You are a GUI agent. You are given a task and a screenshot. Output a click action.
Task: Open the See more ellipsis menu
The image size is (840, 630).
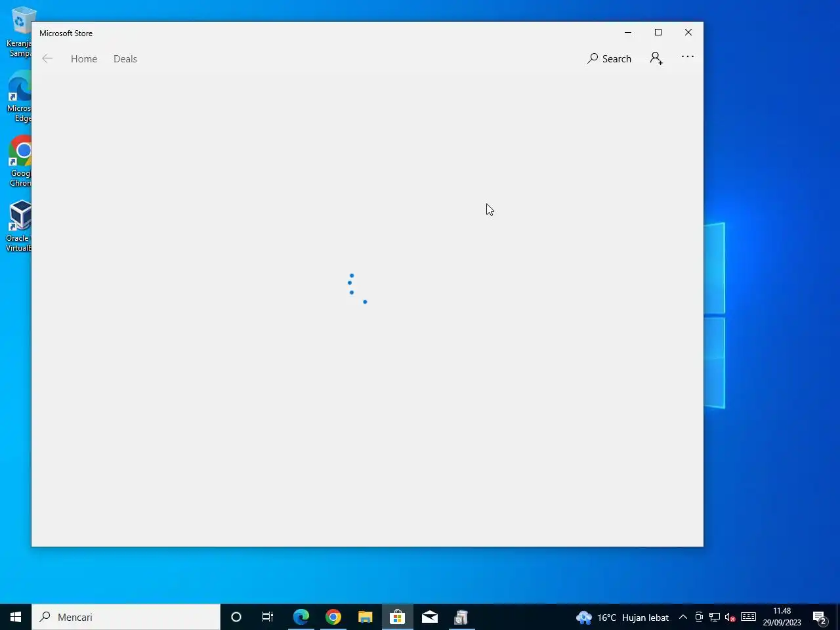(x=688, y=57)
